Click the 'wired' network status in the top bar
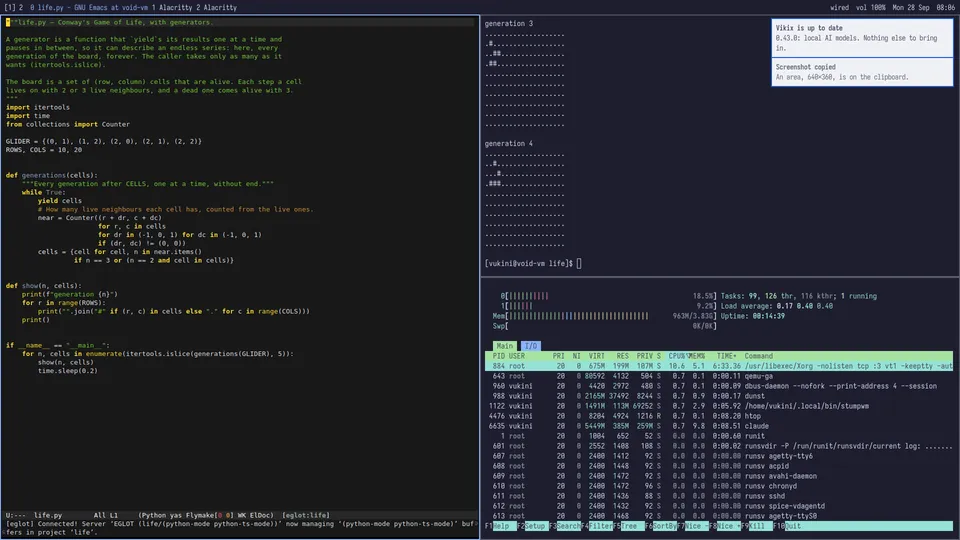This screenshot has height=540, width=960. (x=839, y=7)
